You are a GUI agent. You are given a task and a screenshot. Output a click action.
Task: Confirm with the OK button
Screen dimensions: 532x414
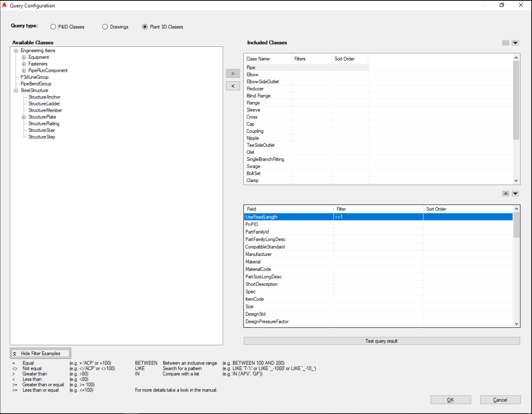click(x=450, y=400)
